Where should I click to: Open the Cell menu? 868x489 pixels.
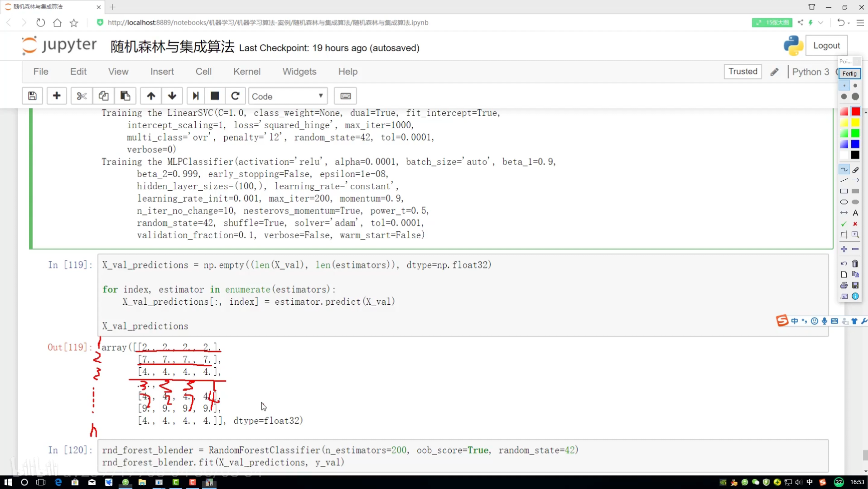pyautogui.click(x=203, y=72)
